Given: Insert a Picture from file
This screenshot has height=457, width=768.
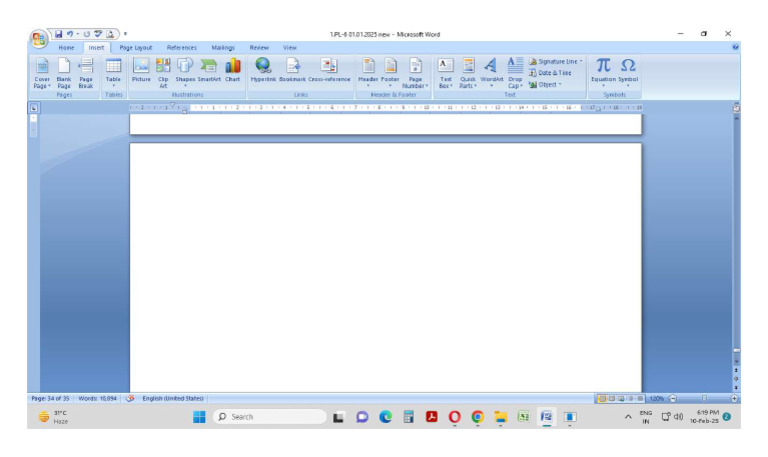Looking at the screenshot, I should (x=141, y=70).
